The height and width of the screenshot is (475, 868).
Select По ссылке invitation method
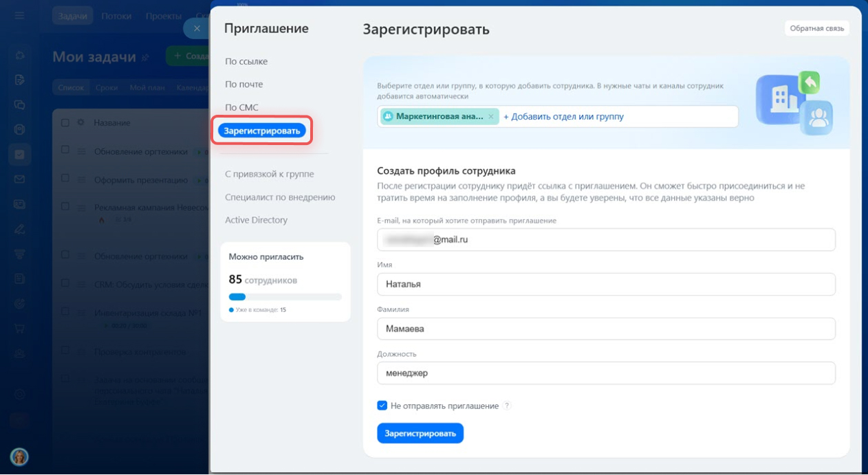click(x=246, y=61)
